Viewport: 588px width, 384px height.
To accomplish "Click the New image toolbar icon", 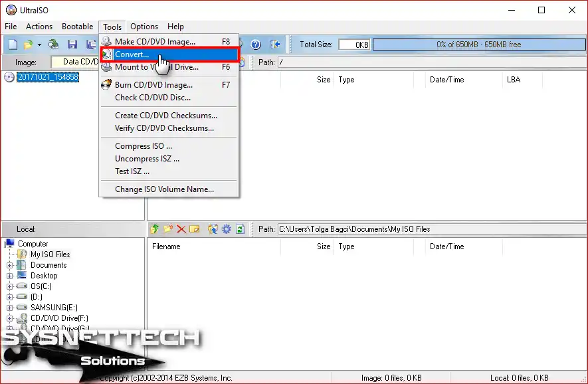I will 12,45.
